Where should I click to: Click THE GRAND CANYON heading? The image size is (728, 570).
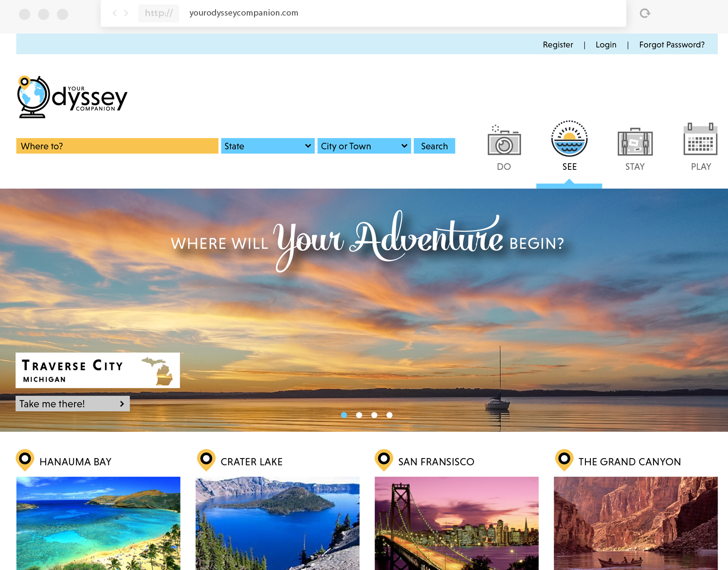(x=630, y=462)
